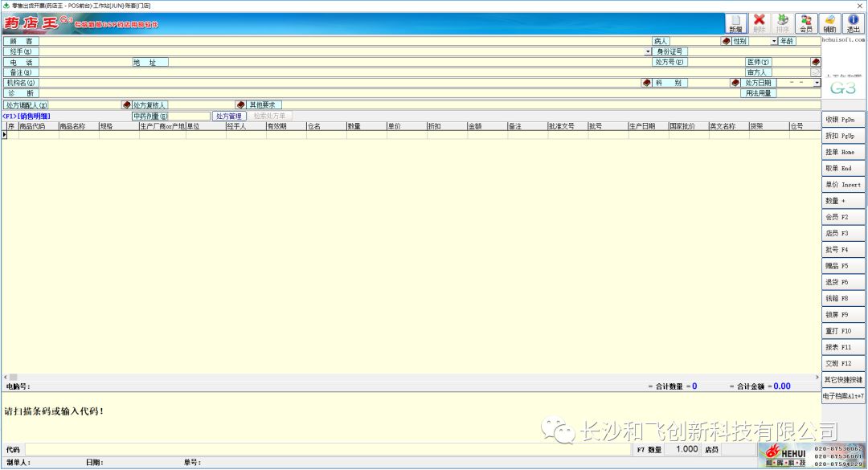Click the 锁屏 F9 button
This screenshot has width=868, height=470.
843,314
